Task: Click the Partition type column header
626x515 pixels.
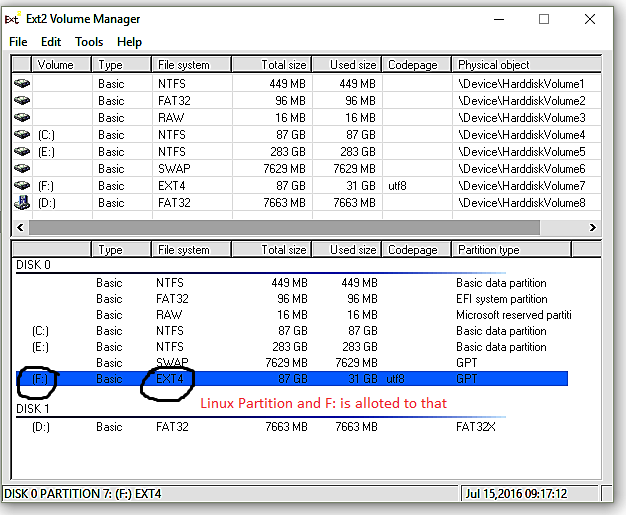Action: point(511,250)
